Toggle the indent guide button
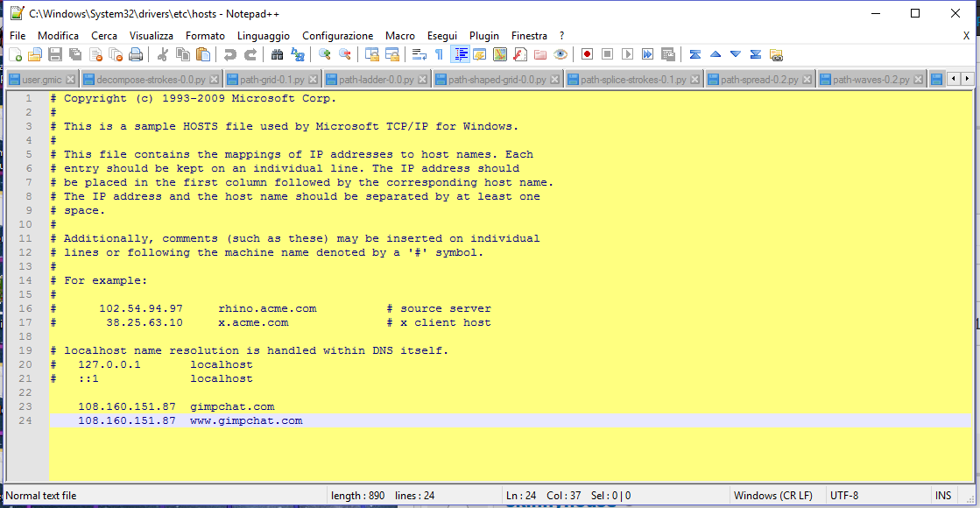 (460, 55)
